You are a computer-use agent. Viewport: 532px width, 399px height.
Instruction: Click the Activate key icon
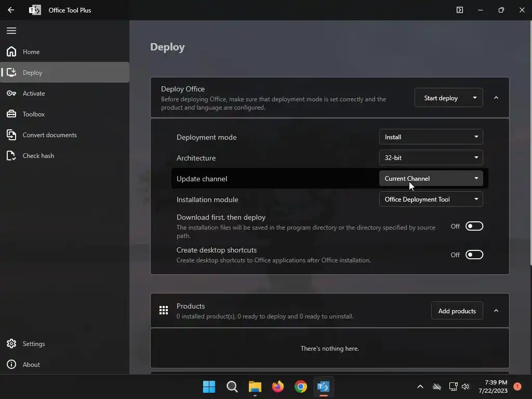pos(11,93)
